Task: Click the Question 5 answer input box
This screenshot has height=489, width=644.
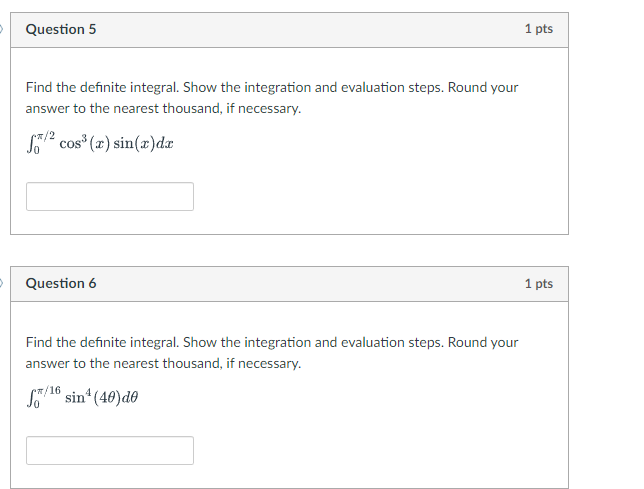Action: tap(110, 196)
